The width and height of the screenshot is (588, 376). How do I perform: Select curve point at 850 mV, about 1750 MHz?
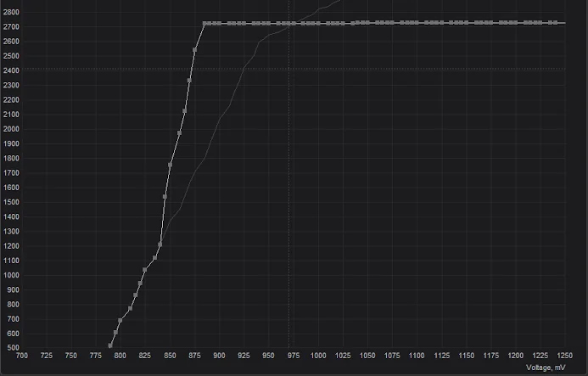click(x=171, y=165)
